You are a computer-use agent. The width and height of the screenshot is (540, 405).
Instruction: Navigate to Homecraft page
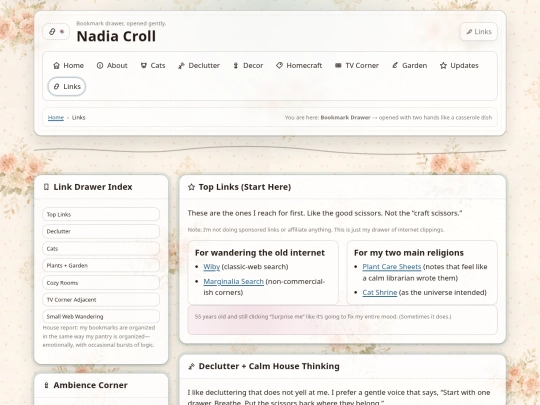coord(299,65)
